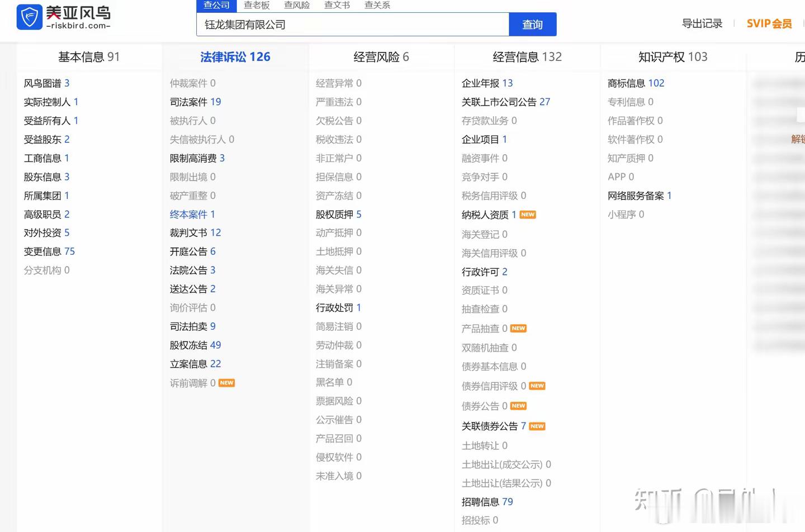Click the 土地转让 0 entry
This screenshot has width=805, height=532.
coord(485,446)
